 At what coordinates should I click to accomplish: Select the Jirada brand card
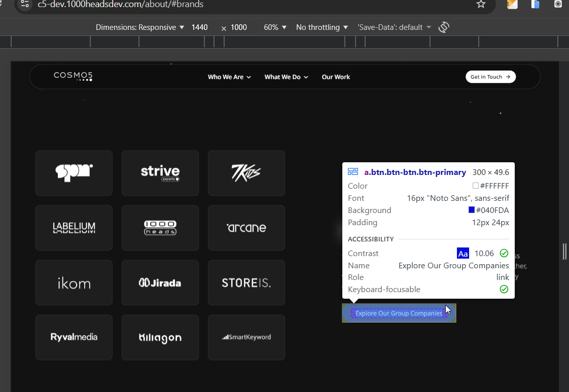(x=160, y=283)
